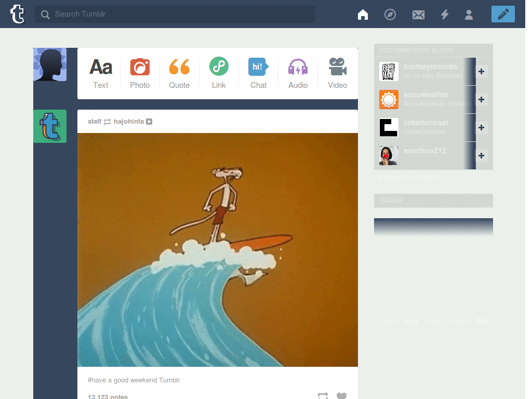
Task: Go to the Home dashboard icon
Action: pos(363,15)
